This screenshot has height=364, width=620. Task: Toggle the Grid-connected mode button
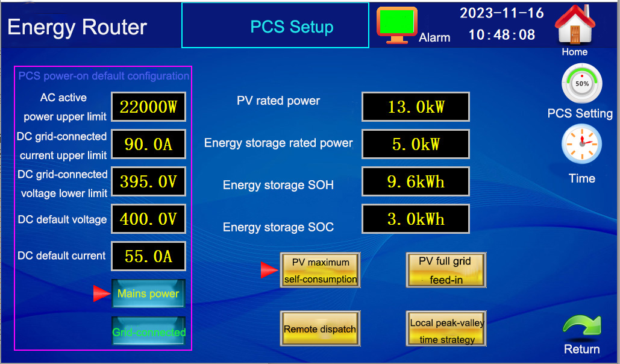click(148, 331)
